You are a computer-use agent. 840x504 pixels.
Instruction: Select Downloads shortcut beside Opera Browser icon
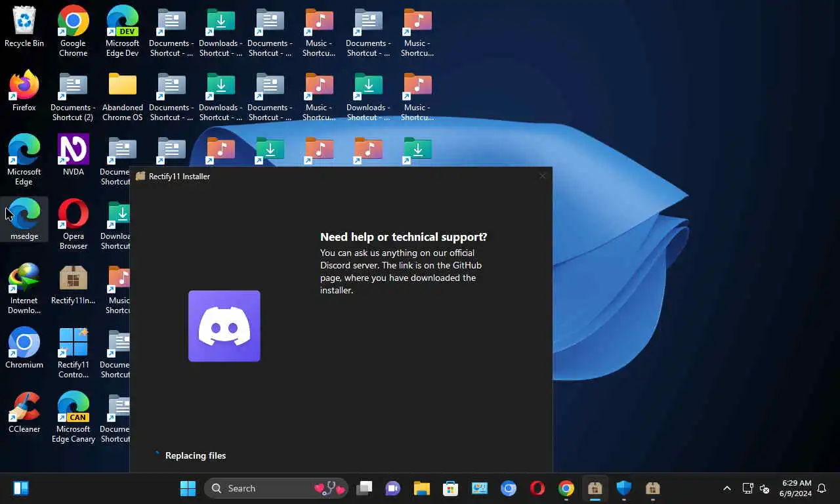tap(115, 224)
